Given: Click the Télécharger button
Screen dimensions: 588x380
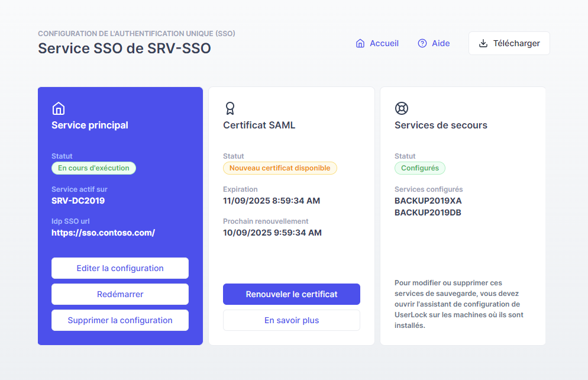Looking at the screenshot, I should [x=509, y=43].
